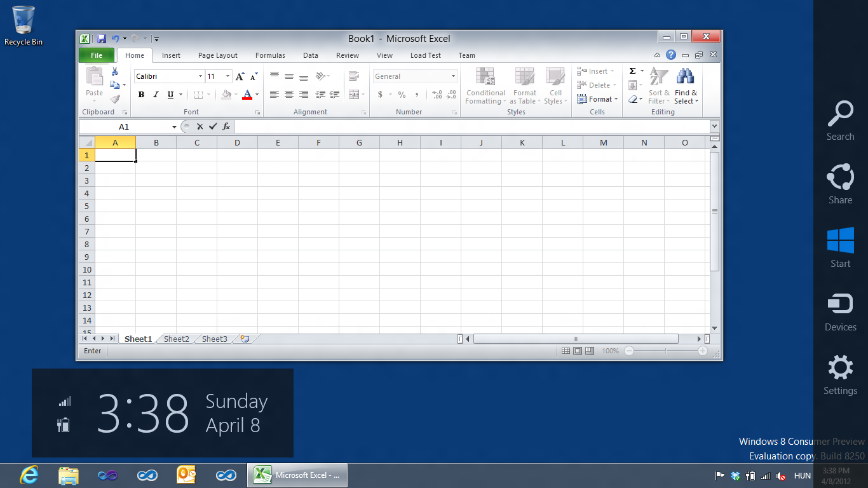The height and width of the screenshot is (488, 868).
Task: Open Find & Select binoculars
Action: pos(686,86)
